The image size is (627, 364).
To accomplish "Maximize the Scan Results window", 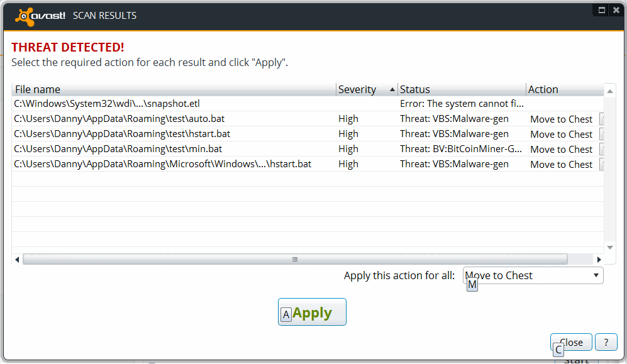I will (601, 11).
